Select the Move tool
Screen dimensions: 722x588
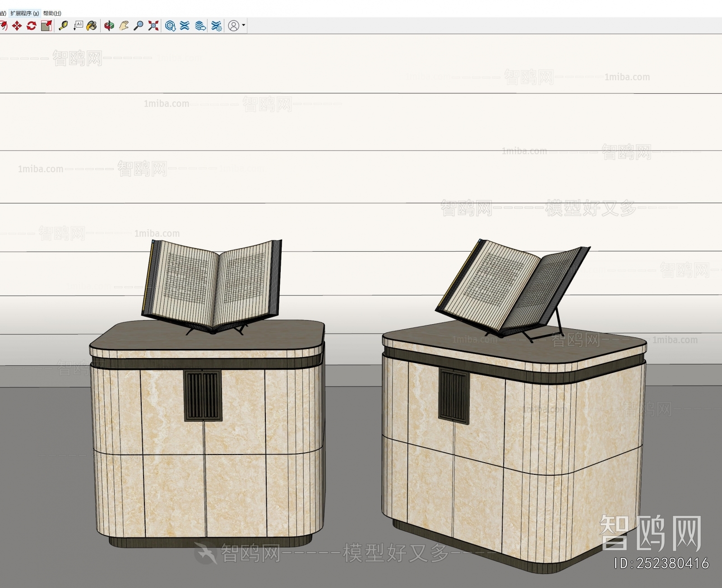17,26
